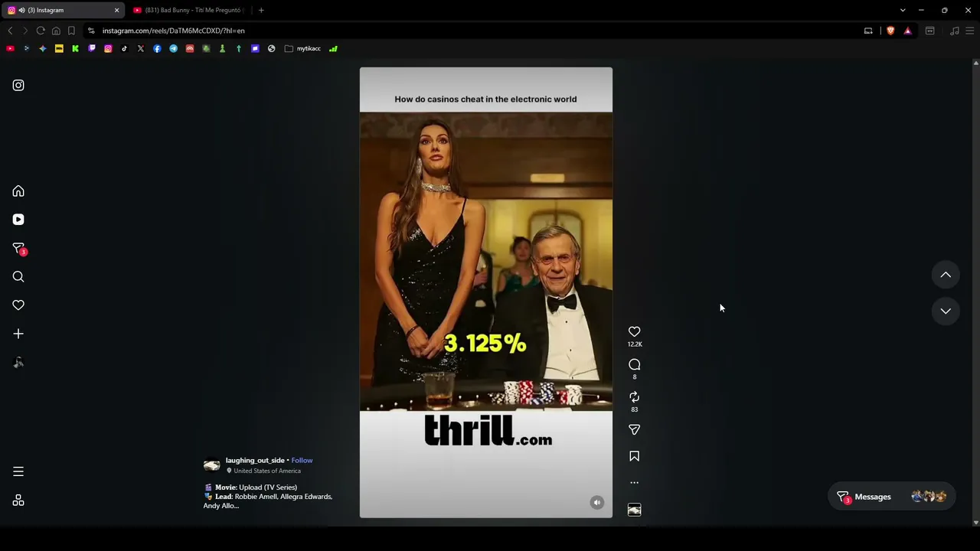The height and width of the screenshot is (551, 980).
Task: Follow laughing_out_side
Action: 302,461
